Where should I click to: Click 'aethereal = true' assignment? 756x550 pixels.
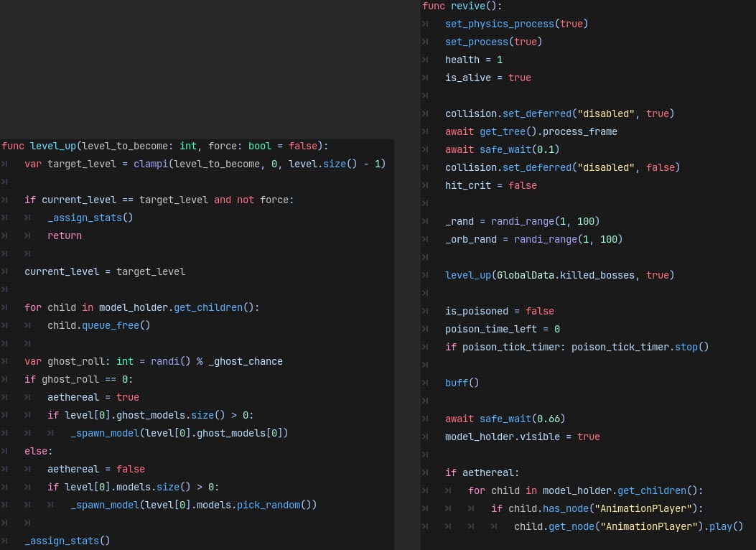click(x=93, y=397)
